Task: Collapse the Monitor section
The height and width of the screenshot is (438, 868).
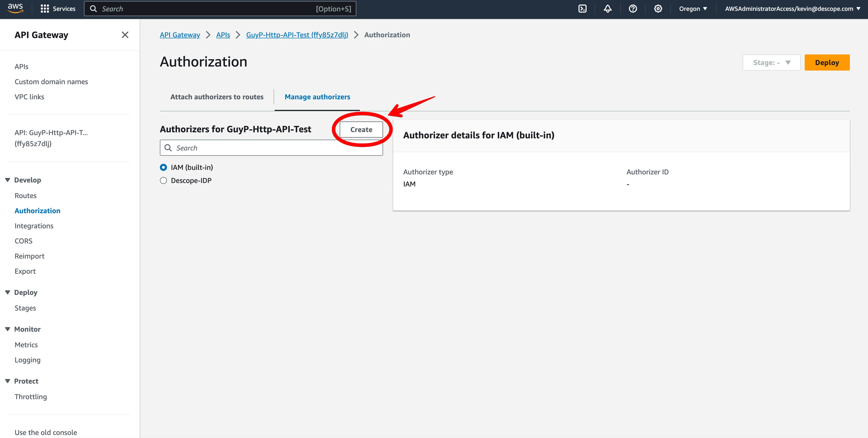Action: point(7,329)
